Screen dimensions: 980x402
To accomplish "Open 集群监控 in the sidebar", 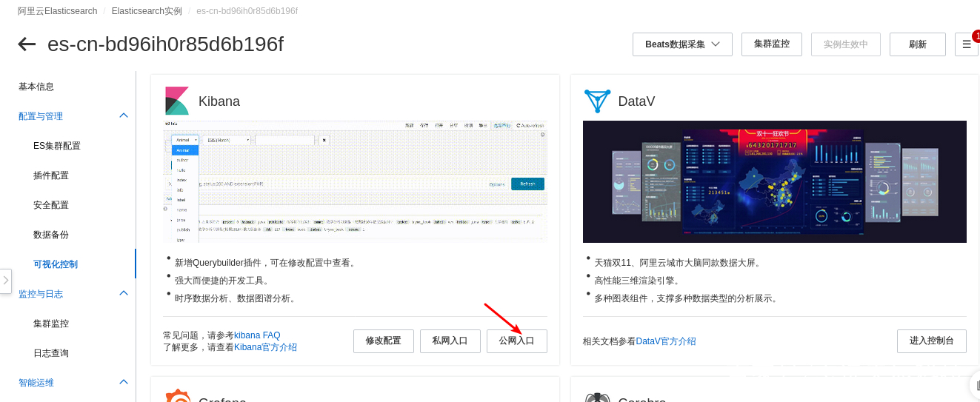I will [x=51, y=324].
